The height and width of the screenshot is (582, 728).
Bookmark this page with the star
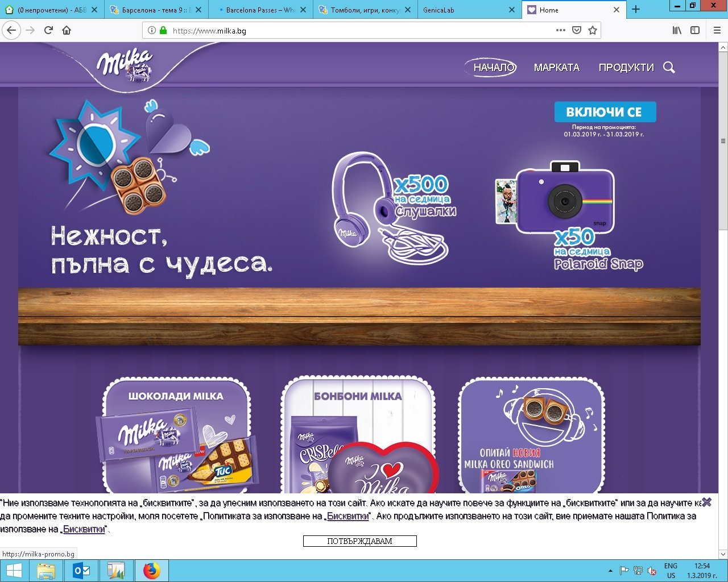(593, 31)
